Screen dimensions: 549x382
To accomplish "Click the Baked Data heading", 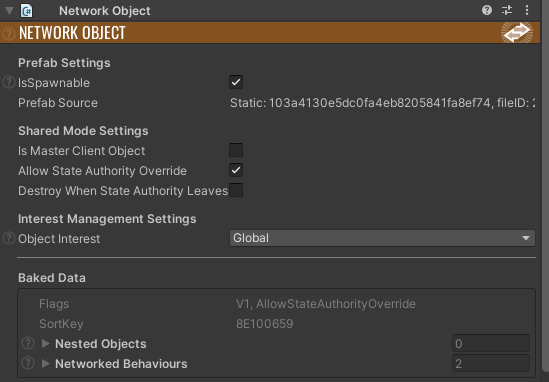I will [x=52, y=278].
